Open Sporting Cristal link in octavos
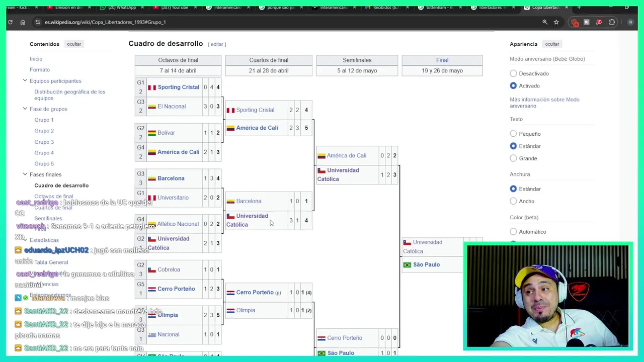 [179, 87]
